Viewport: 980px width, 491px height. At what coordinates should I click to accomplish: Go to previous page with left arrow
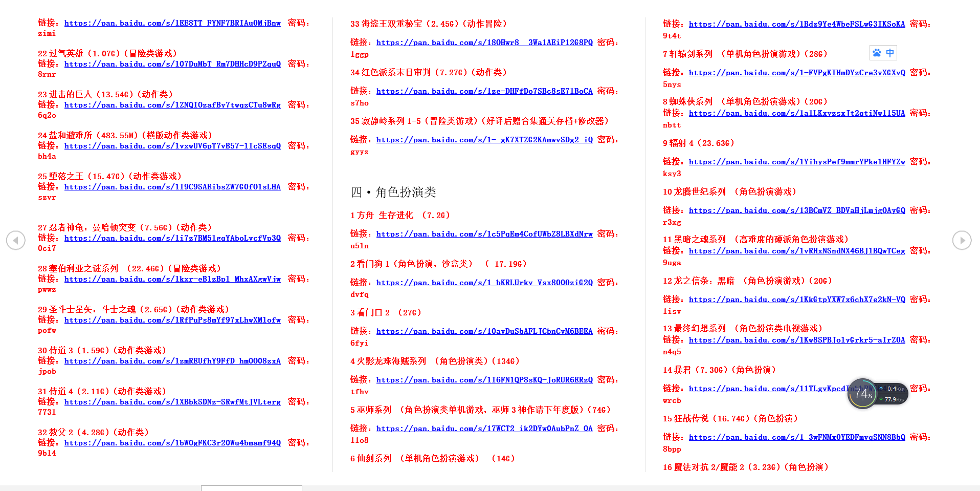[16, 240]
